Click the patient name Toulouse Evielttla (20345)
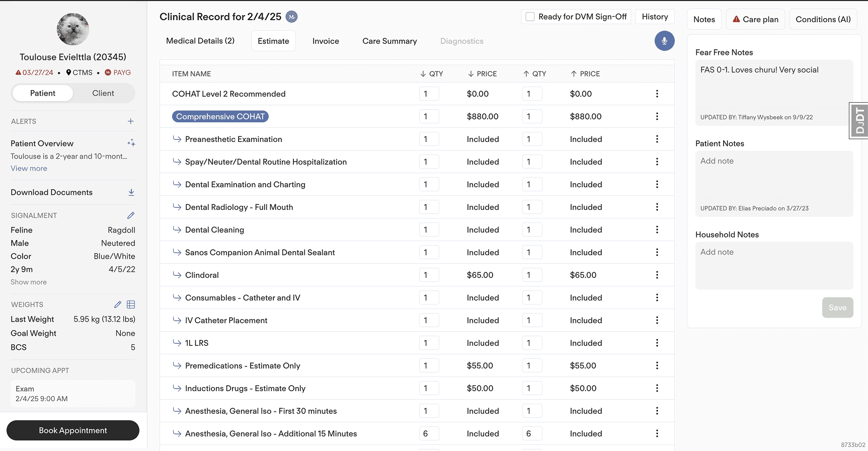This screenshot has width=868, height=451. 73,57
